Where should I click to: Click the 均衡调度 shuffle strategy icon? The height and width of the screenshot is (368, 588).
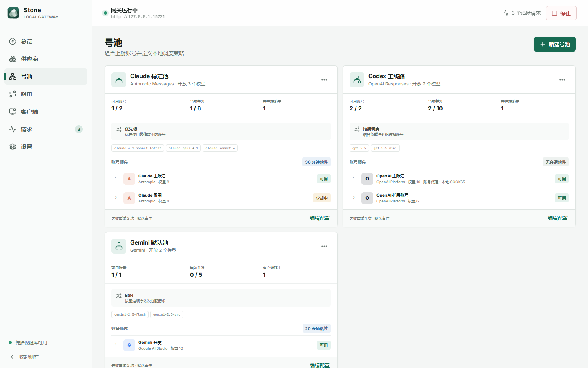pos(356,129)
